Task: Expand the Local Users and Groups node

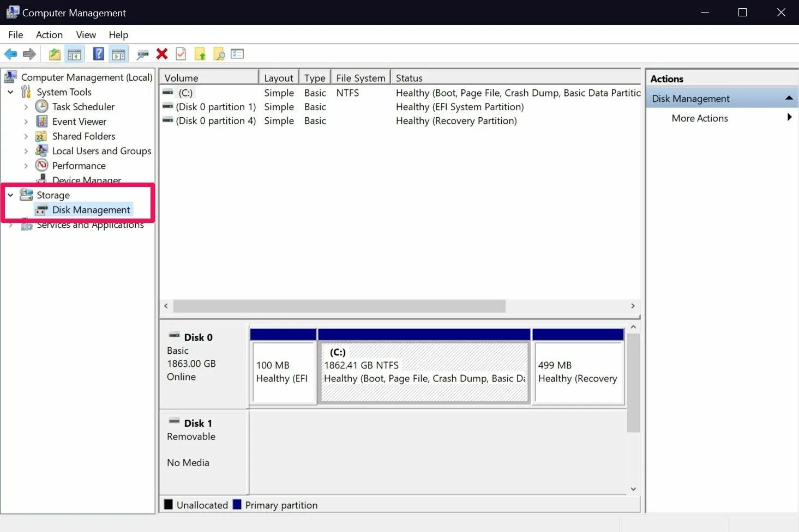Action: tap(26, 151)
